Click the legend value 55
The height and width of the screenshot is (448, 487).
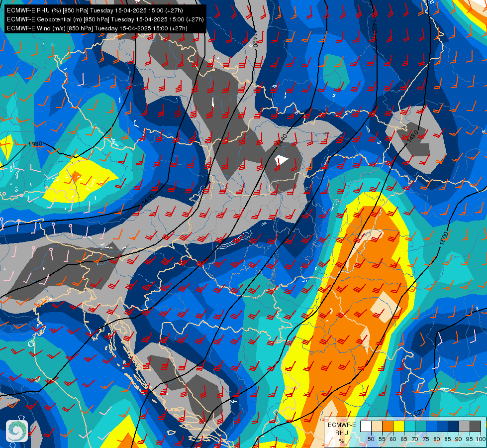pyautogui.click(x=382, y=439)
